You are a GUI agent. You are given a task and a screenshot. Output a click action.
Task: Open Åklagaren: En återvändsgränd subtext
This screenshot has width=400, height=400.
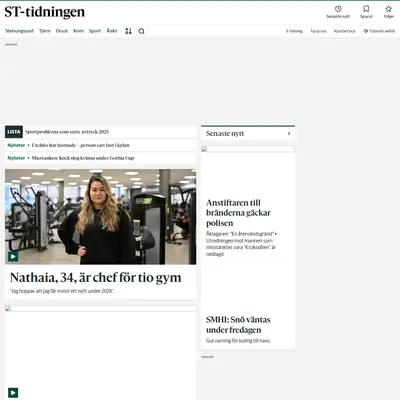(241, 244)
